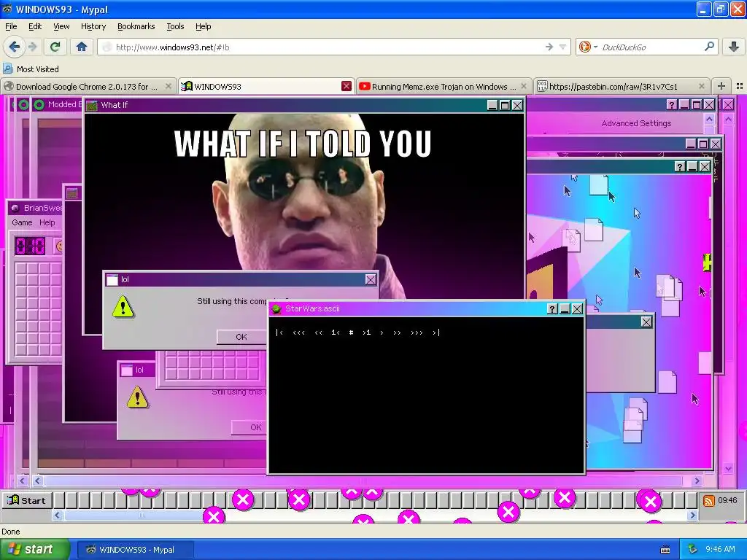Click the warning icon in front lol dialog
Viewport: 747px width, 560px height.
coord(123,307)
